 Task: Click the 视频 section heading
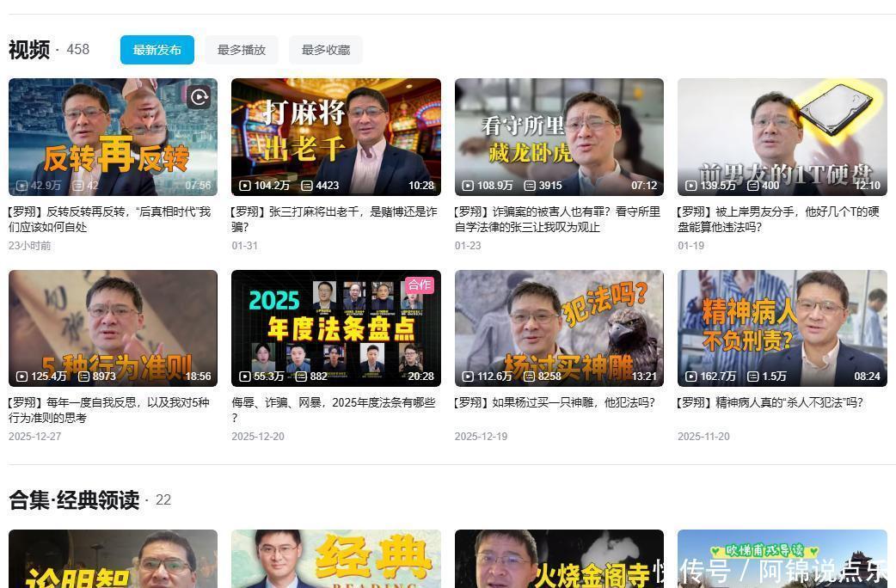coord(29,50)
